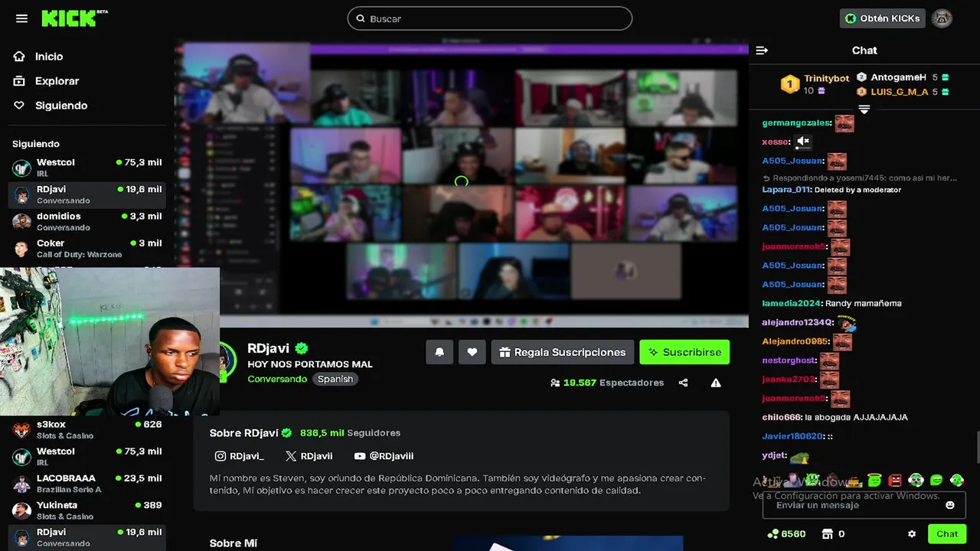Click the KICK logo
The width and height of the screenshot is (980, 551).
(x=74, y=18)
